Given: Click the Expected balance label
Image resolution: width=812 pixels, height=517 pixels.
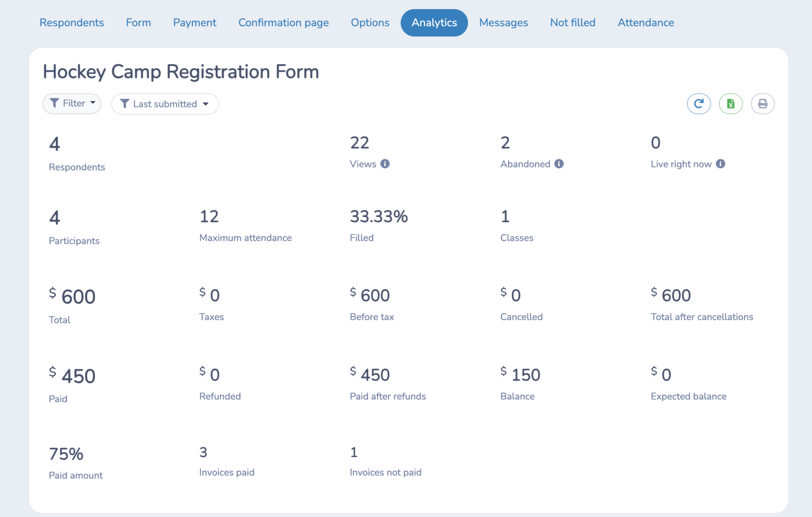Looking at the screenshot, I should (689, 396).
